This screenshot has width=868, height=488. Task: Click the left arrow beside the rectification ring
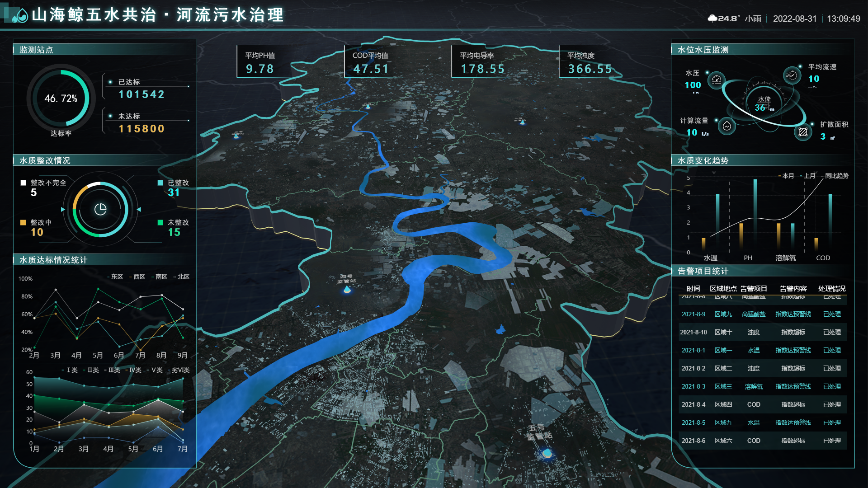point(63,210)
